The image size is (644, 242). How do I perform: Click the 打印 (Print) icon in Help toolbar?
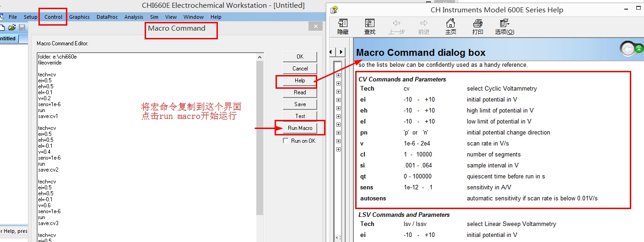tap(477, 27)
